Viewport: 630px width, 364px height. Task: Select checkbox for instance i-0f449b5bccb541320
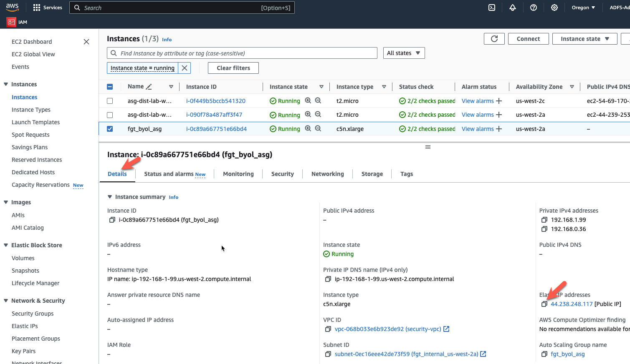110,101
